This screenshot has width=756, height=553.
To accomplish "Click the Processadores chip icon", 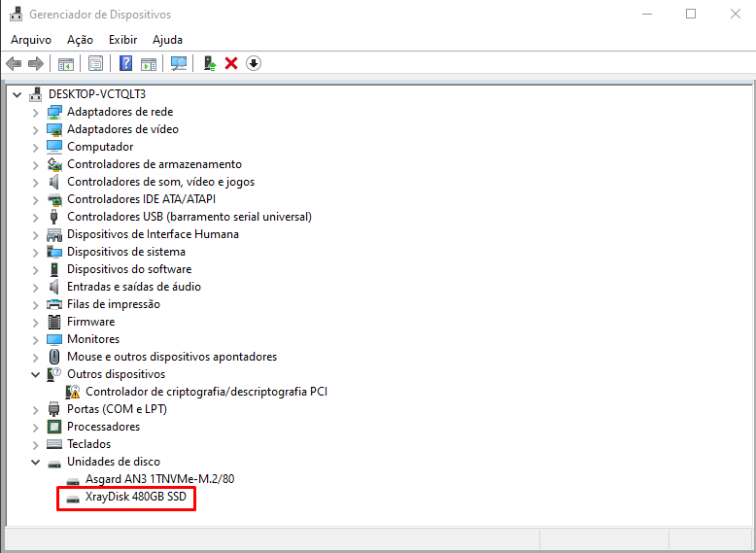I will 54,427.
